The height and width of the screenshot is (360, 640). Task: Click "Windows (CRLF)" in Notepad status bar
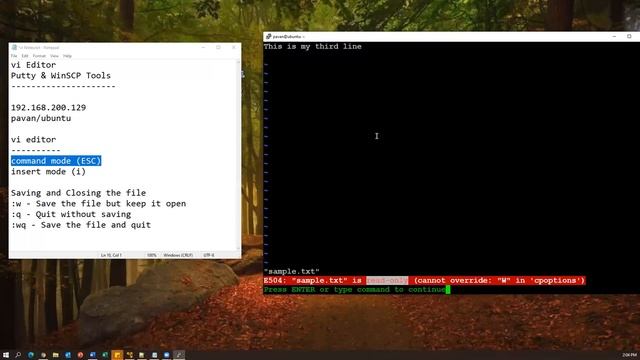click(x=178, y=255)
